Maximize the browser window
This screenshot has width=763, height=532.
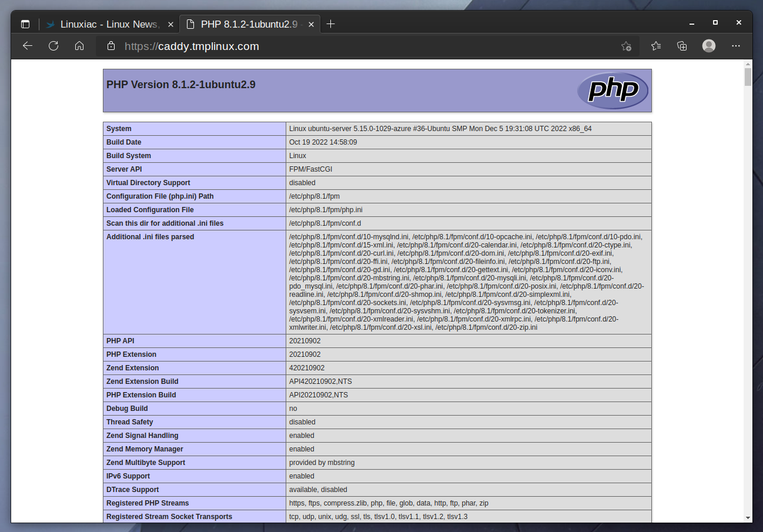715,22
